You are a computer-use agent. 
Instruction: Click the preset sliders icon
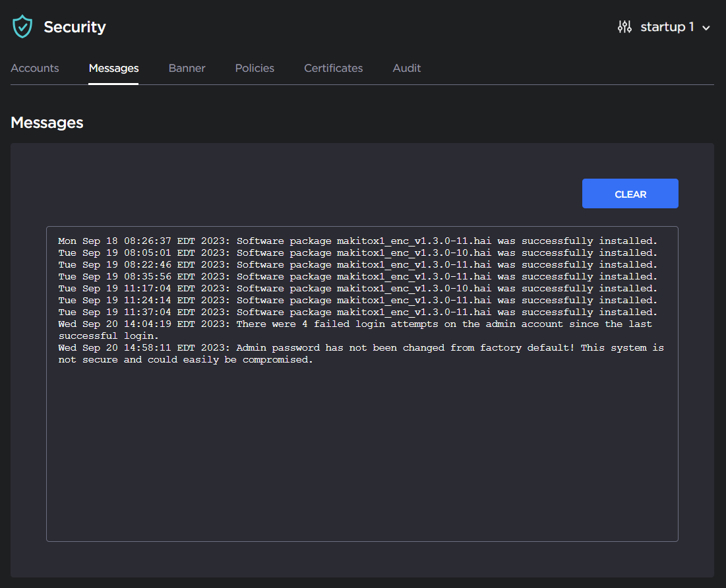pos(624,27)
